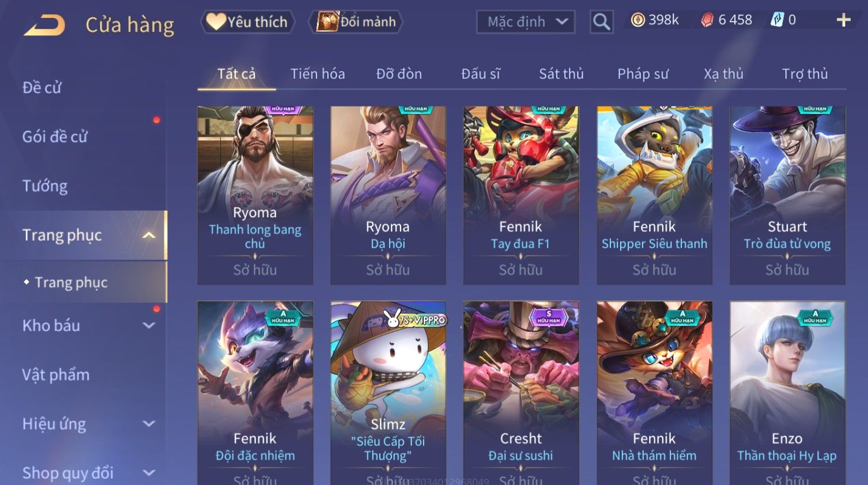Switch to the Pháp sư tab
This screenshot has height=485, width=868.
[643, 74]
